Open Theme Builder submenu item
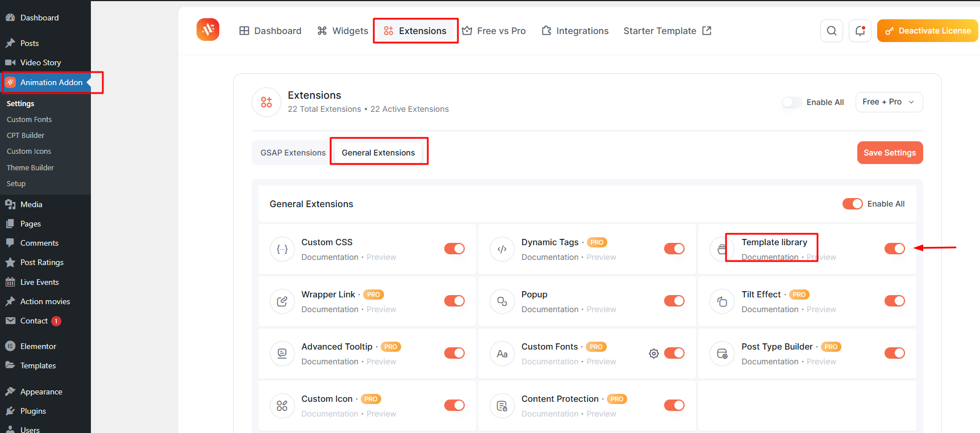This screenshot has height=433, width=980. pyautogui.click(x=30, y=167)
